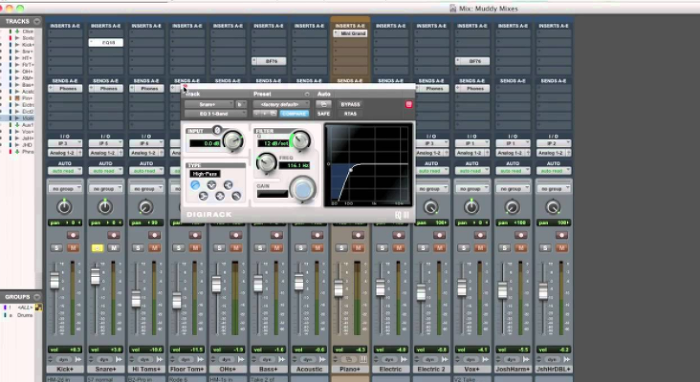
Task: Click the input phase invert button
Action: tap(217, 130)
